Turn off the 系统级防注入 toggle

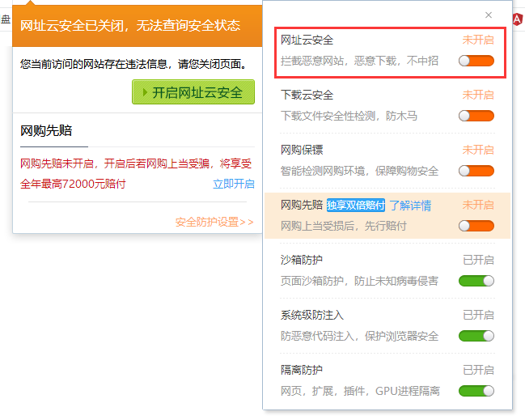tap(476, 336)
